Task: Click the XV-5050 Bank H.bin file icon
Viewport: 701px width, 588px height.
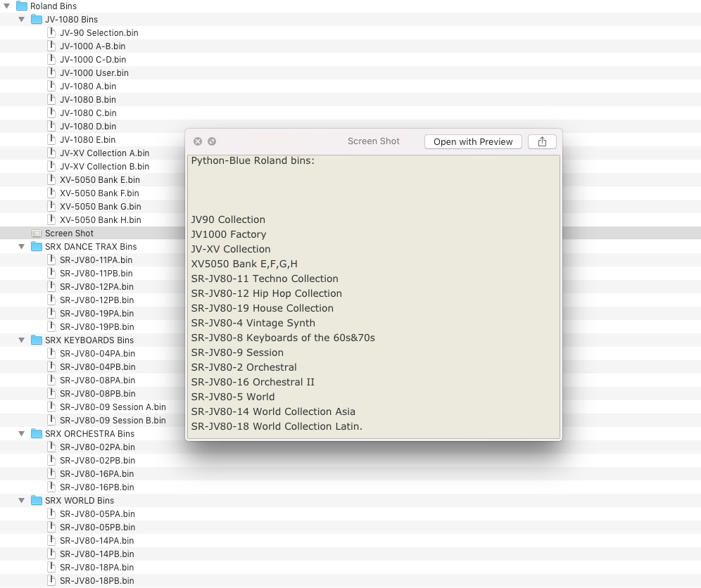Action: [51, 220]
